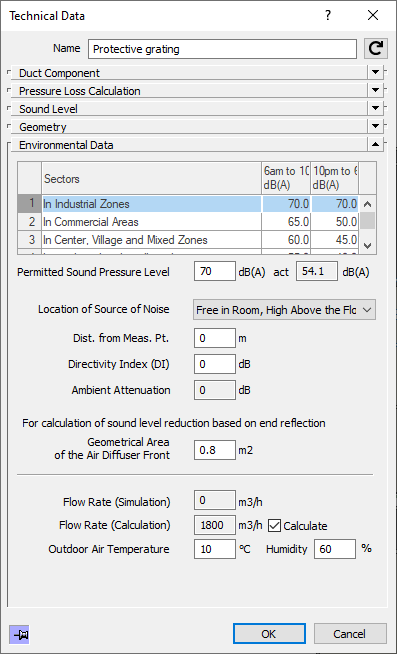
Task: Click the sectors table scroll down arrow
Action: pos(367,246)
